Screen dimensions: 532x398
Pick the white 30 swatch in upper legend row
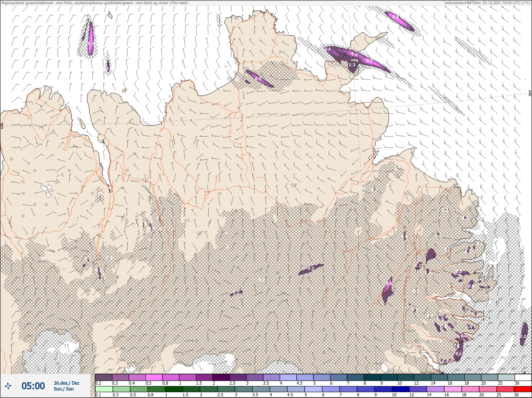pyautogui.click(x=523, y=377)
